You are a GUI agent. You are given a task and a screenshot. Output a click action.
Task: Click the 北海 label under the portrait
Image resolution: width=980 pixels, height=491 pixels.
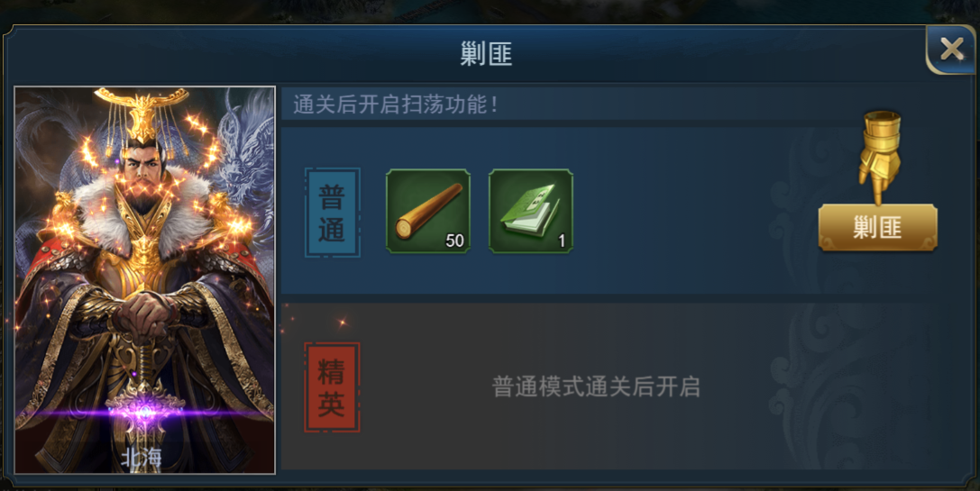[x=142, y=459]
